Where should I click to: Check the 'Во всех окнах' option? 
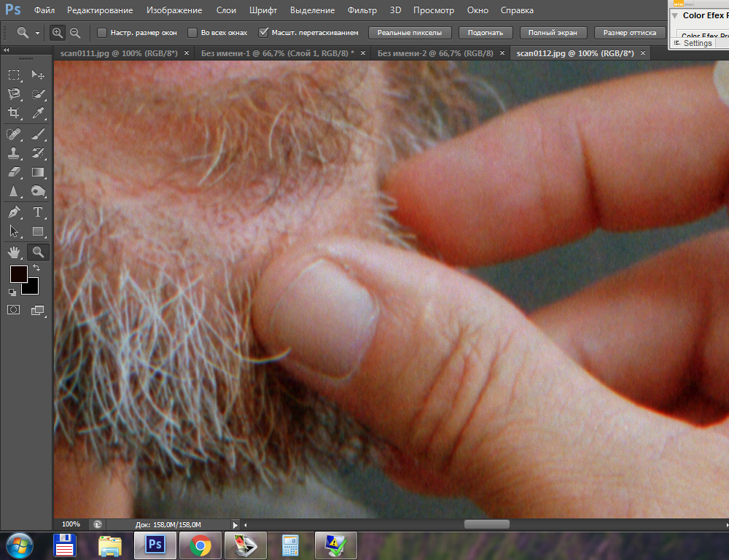(192, 33)
